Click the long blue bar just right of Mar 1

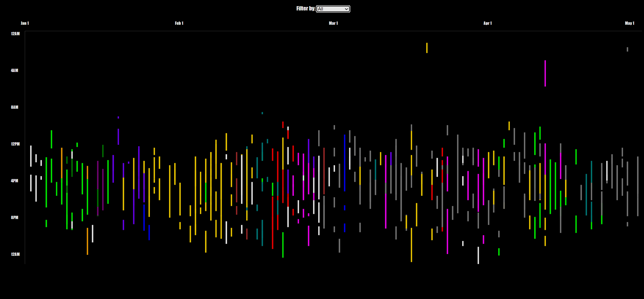(x=345, y=163)
